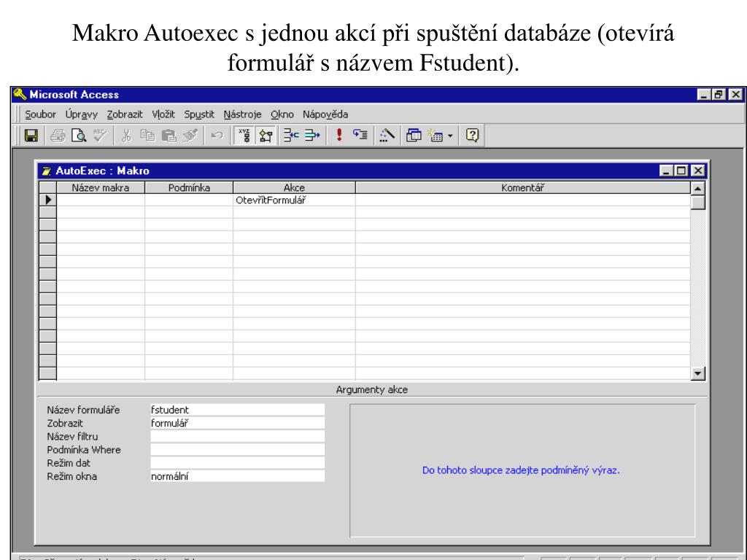Maximize the AutoExec Makro window

tap(682, 171)
